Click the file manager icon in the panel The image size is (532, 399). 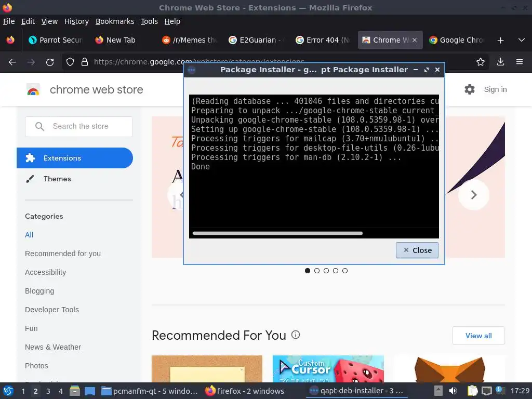click(75, 391)
